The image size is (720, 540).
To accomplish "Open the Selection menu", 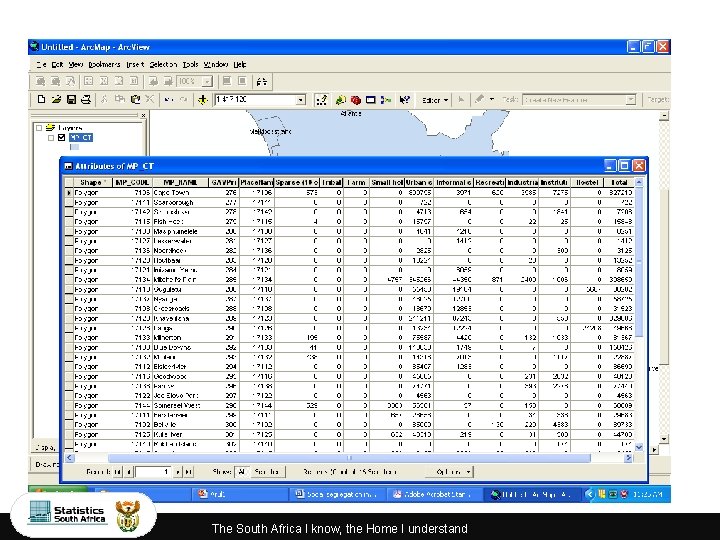I will (163, 64).
